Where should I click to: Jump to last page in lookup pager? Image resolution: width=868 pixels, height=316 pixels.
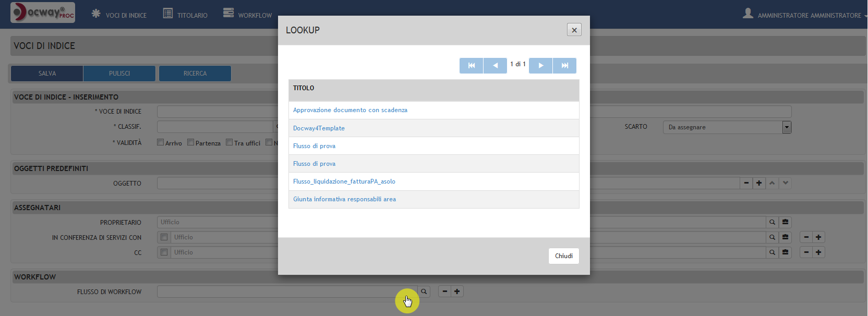coord(564,66)
